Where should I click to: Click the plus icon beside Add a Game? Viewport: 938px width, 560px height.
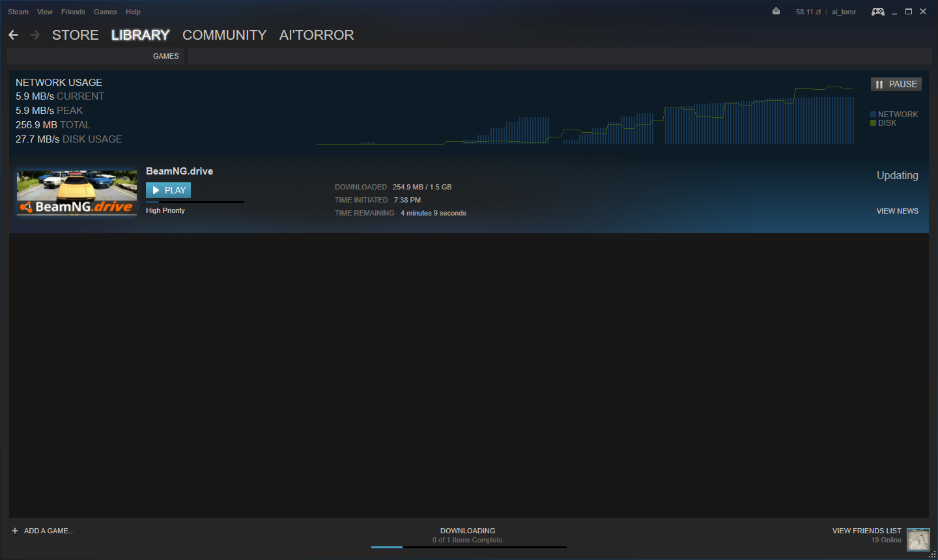pyautogui.click(x=15, y=531)
